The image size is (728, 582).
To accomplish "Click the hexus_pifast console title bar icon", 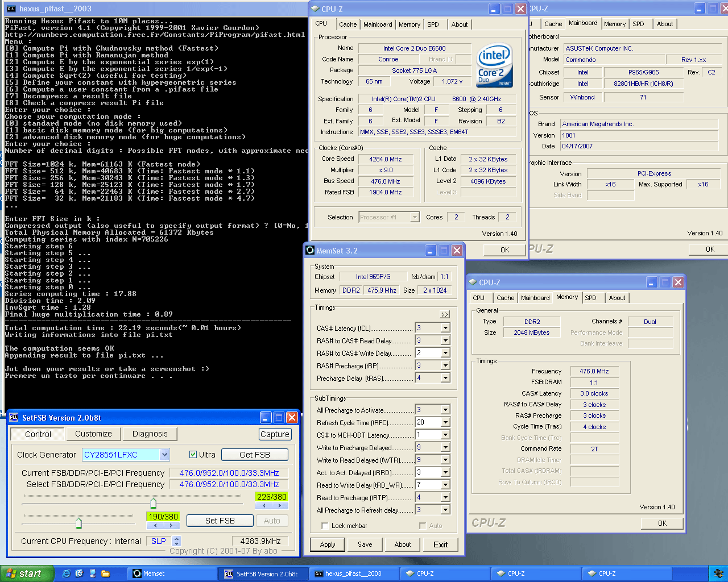I will (11, 9).
